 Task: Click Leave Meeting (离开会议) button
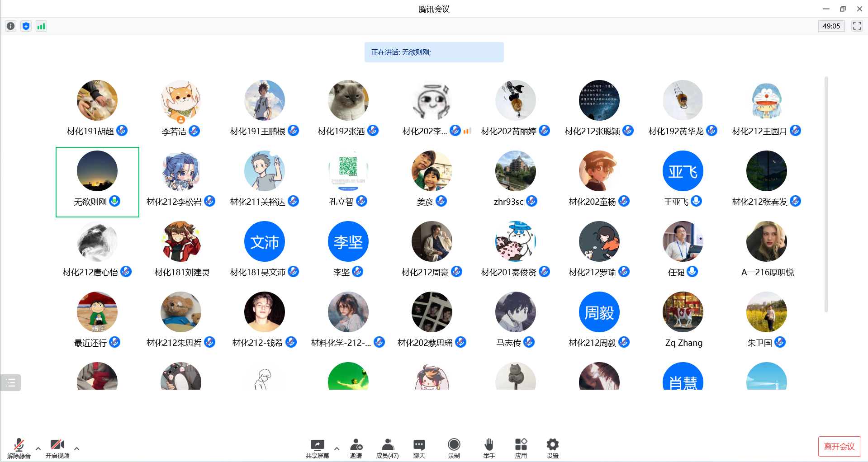point(839,447)
